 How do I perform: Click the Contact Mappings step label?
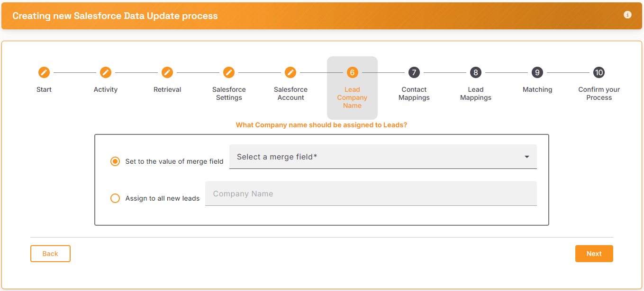414,94
